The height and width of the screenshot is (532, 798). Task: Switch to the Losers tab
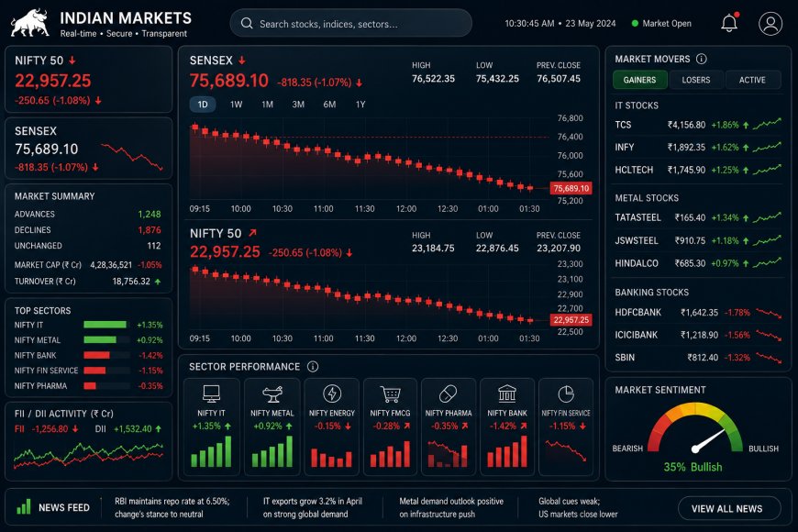coord(695,80)
